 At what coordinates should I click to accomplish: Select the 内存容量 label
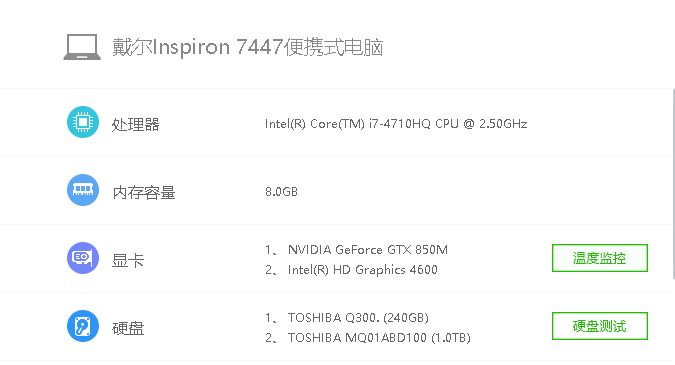point(144,192)
